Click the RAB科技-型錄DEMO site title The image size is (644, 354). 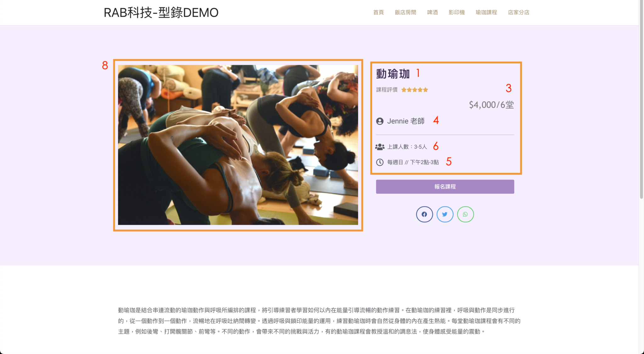click(x=161, y=13)
